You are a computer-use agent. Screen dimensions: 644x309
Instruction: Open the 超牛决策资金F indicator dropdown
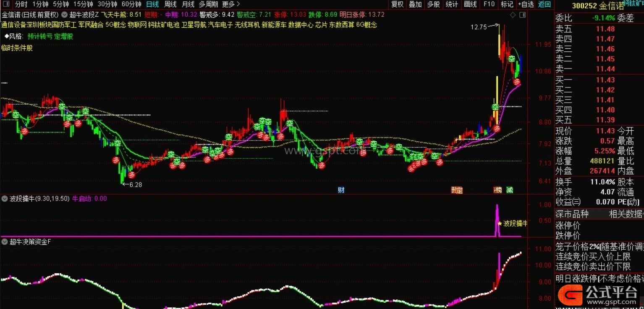pos(5,242)
